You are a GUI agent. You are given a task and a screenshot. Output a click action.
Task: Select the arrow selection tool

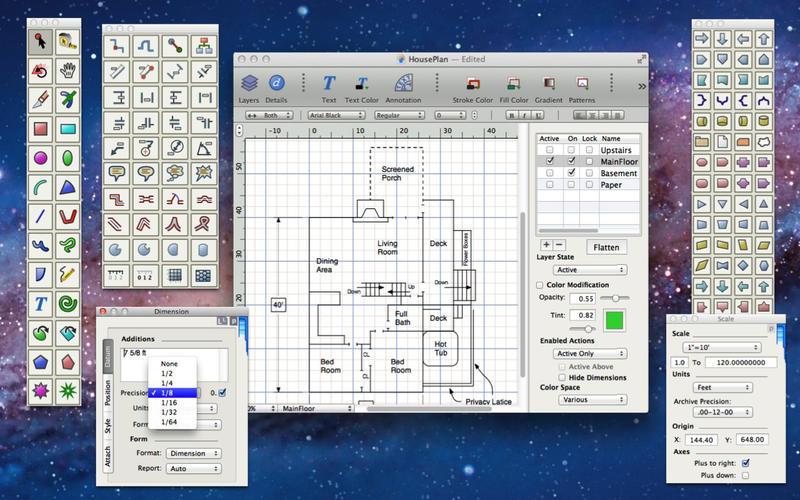click(x=40, y=42)
